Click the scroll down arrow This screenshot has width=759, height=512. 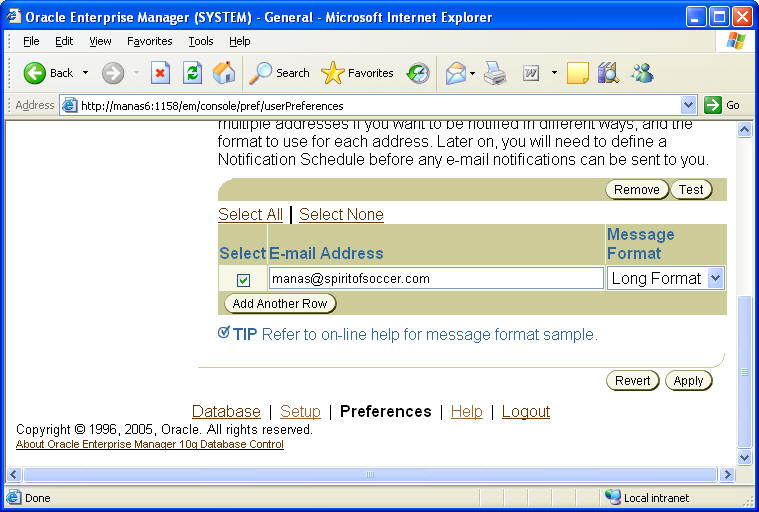tap(744, 457)
